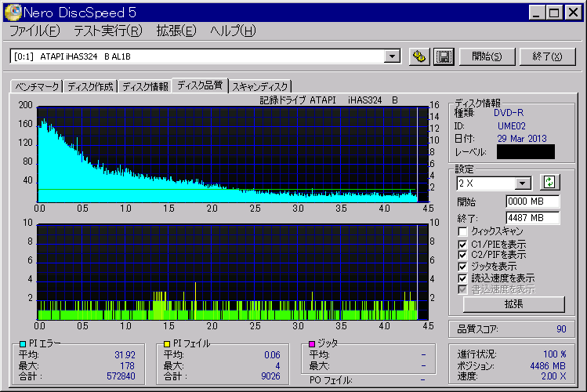
Task: Minimize the Nero DiscSpeed window
Action: click(x=537, y=13)
